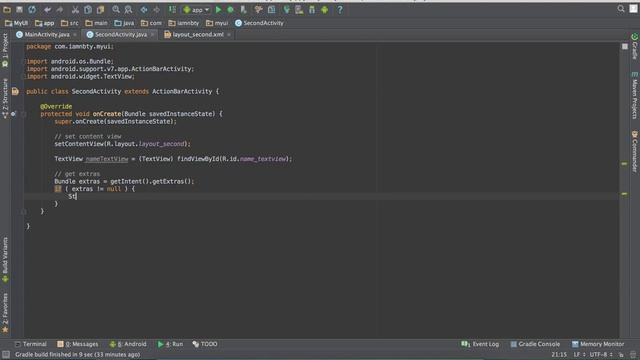This screenshot has height=360, width=640.
Task: Open the Structure tool window
Action: click(5, 98)
